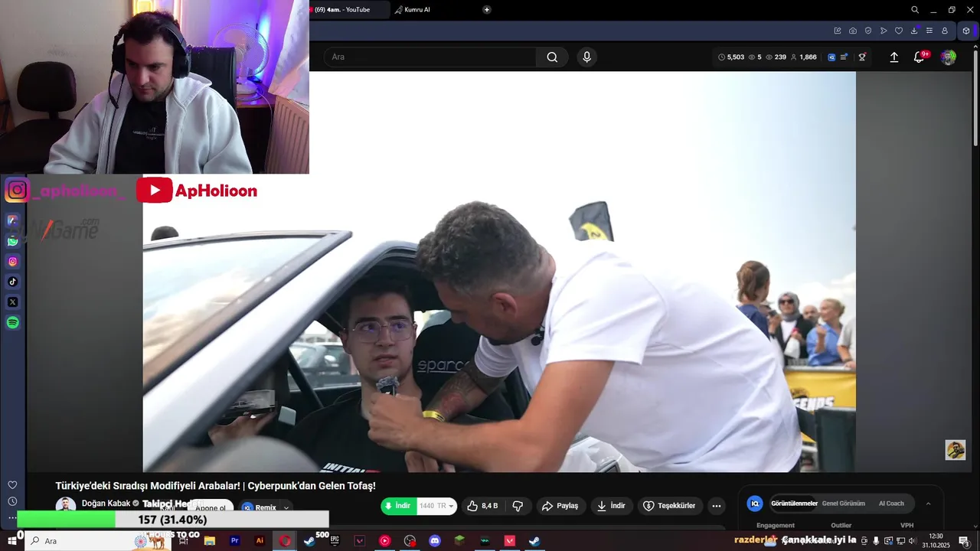Click the Remix button
Image resolution: width=980 pixels, height=551 pixels.
(x=260, y=507)
